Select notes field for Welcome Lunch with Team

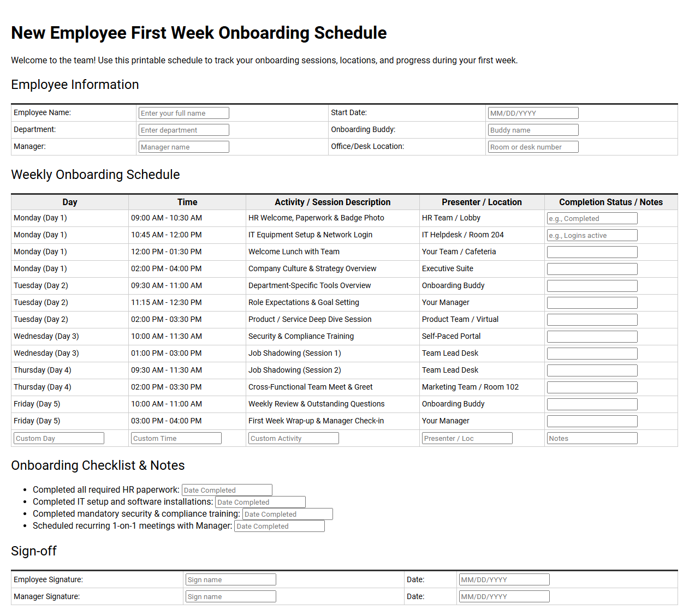click(592, 252)
